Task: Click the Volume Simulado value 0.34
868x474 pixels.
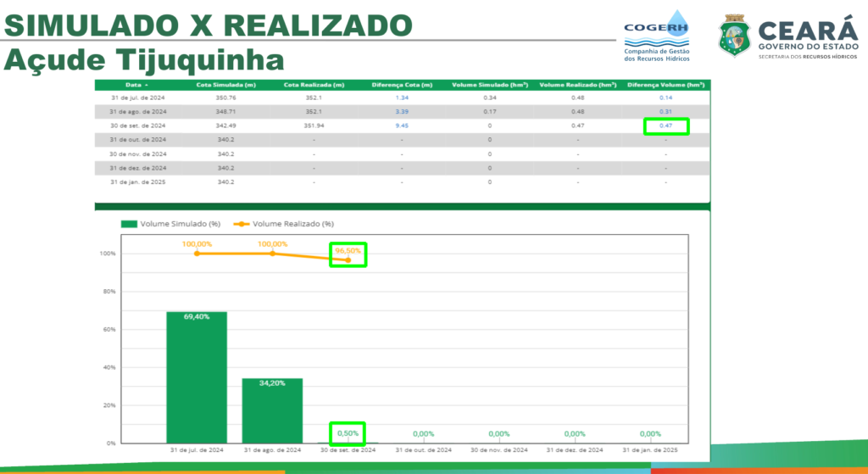Action: click(490, 98)
